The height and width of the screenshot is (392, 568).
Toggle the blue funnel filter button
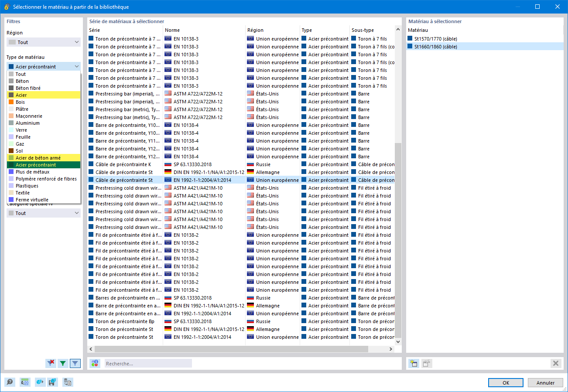coord(75,363)
